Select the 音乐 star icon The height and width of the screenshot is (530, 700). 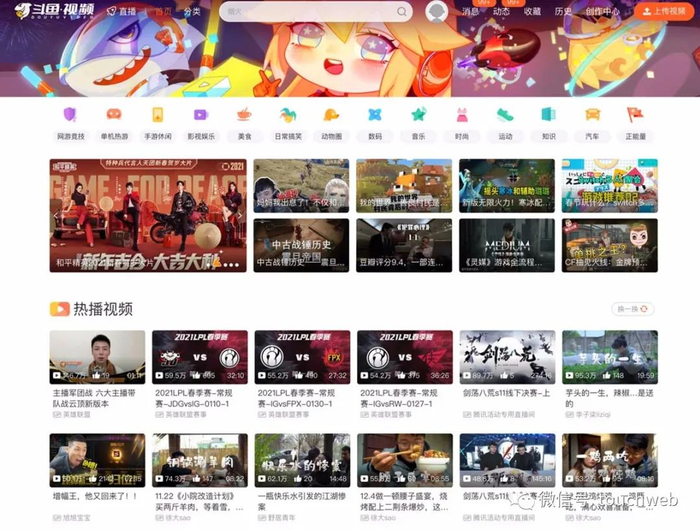418,115
